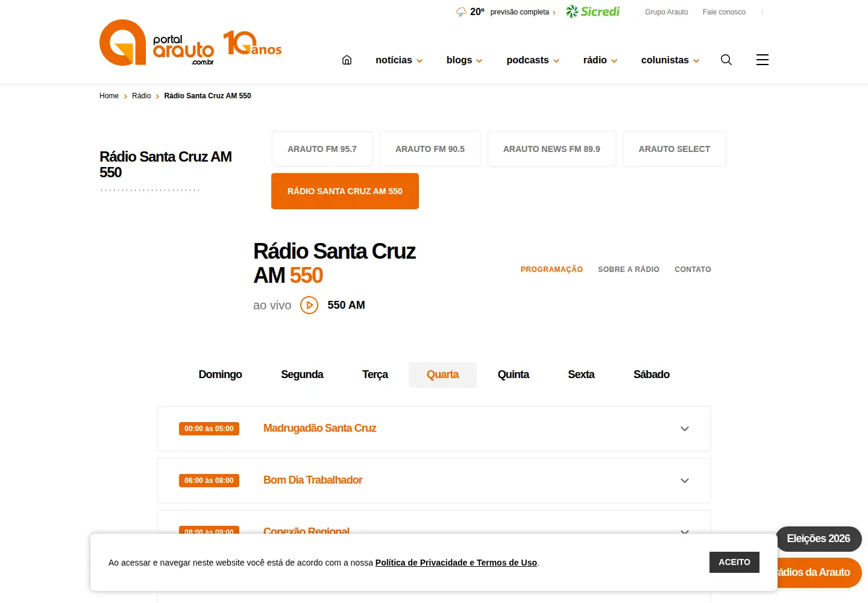Viewport: 868px width, 603px height.
Task: Open the search magnifier icon
Action: coord(726,60)
